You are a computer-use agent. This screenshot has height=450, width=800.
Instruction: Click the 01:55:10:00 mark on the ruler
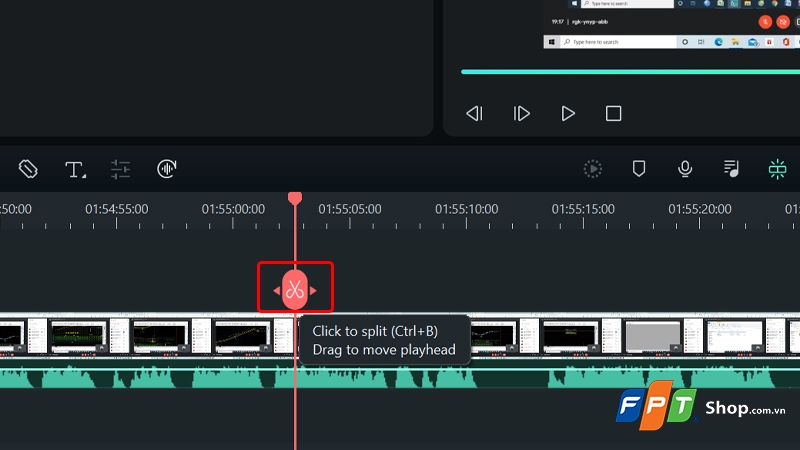tap(466, 209)
